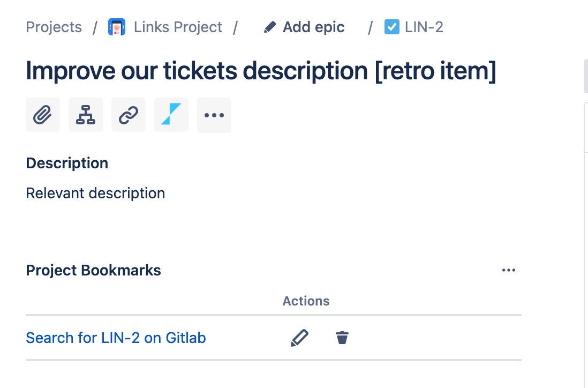Select Add epic in the breadcrumb

(313, 27)
